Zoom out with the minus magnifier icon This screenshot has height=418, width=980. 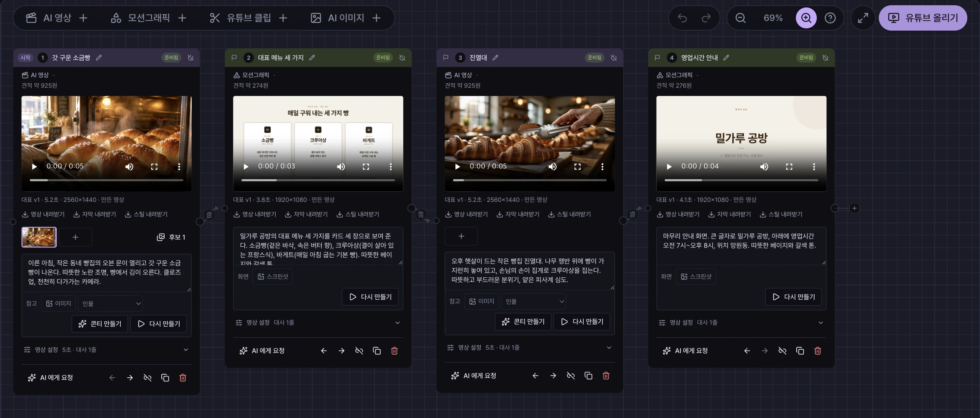[x=740, y=18]
